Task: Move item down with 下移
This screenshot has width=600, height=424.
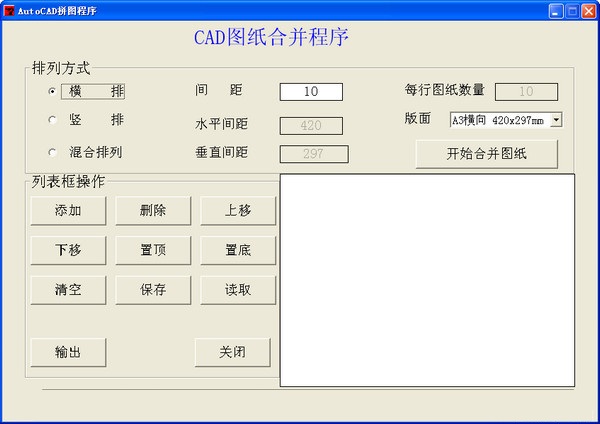Action: click(x=68, y=250)
